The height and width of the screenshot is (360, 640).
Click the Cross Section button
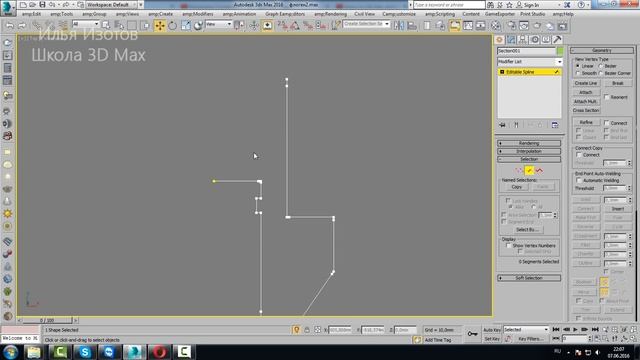586,110
